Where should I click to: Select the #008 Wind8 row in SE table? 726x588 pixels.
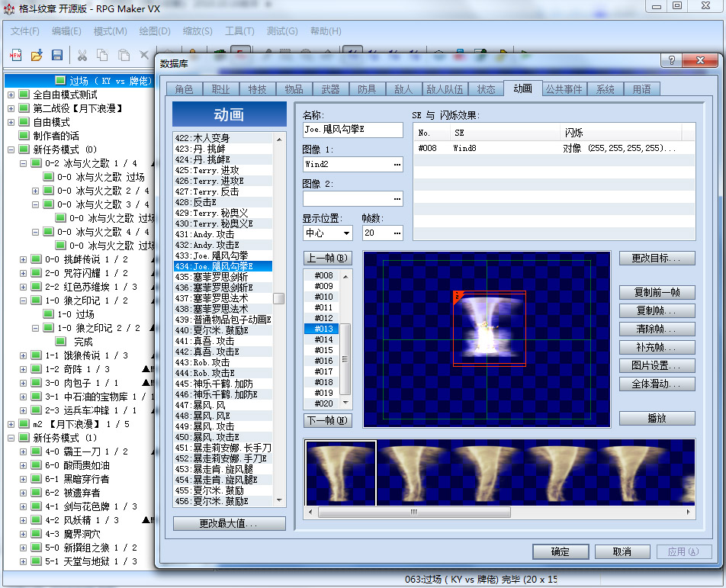pyautogui.click(x=554, y=148)
